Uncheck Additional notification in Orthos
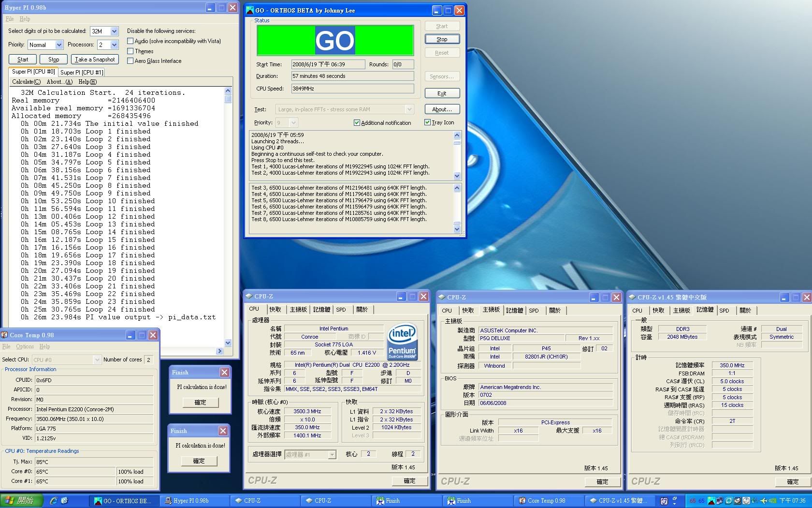The image size is (812, 508). tap(357, 122)
